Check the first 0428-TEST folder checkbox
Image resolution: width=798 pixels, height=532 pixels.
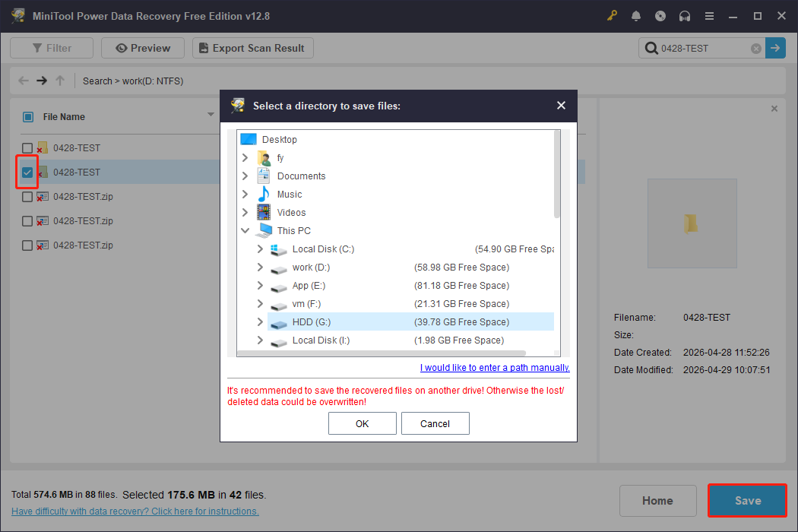pos(27,148)
